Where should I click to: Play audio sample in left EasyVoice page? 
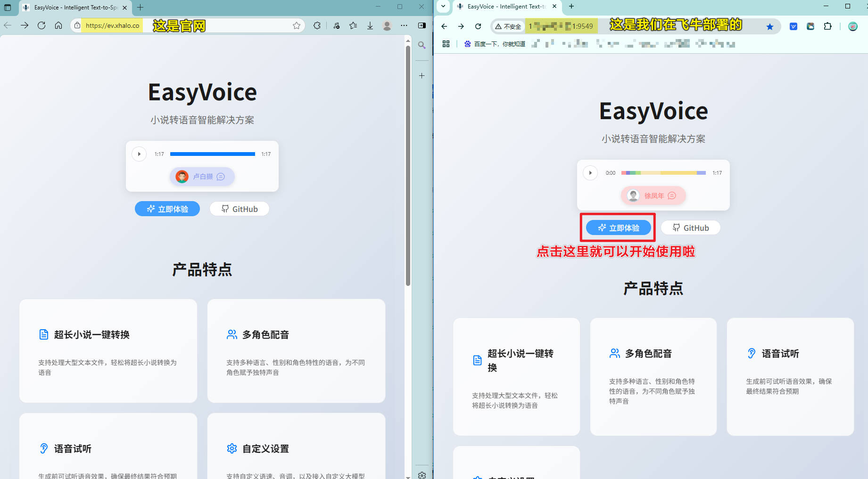tap(139, 154)
